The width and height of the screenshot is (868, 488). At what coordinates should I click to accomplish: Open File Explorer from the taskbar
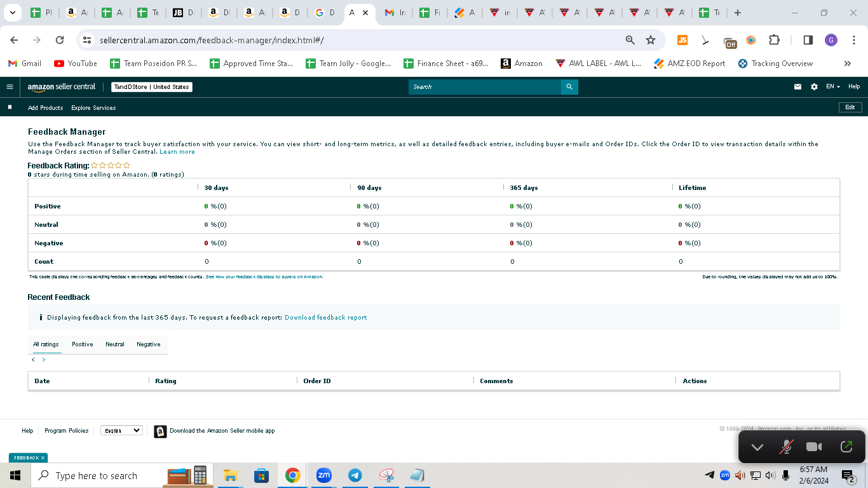pos(230,475)
